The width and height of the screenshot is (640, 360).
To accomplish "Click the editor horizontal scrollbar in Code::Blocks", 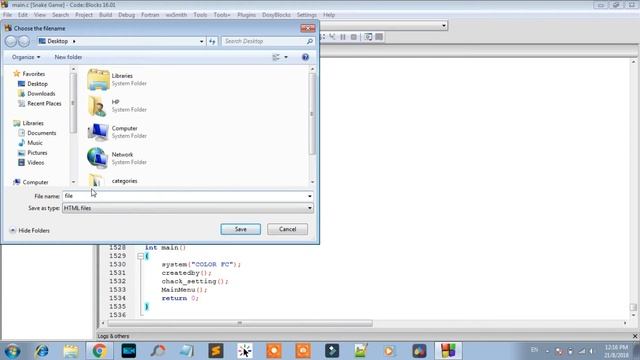I will (240, 323).
